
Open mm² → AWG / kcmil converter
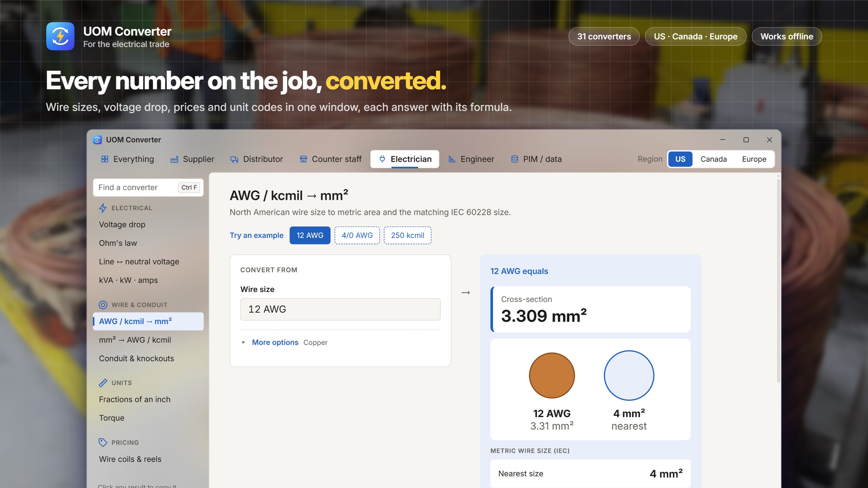148,340
